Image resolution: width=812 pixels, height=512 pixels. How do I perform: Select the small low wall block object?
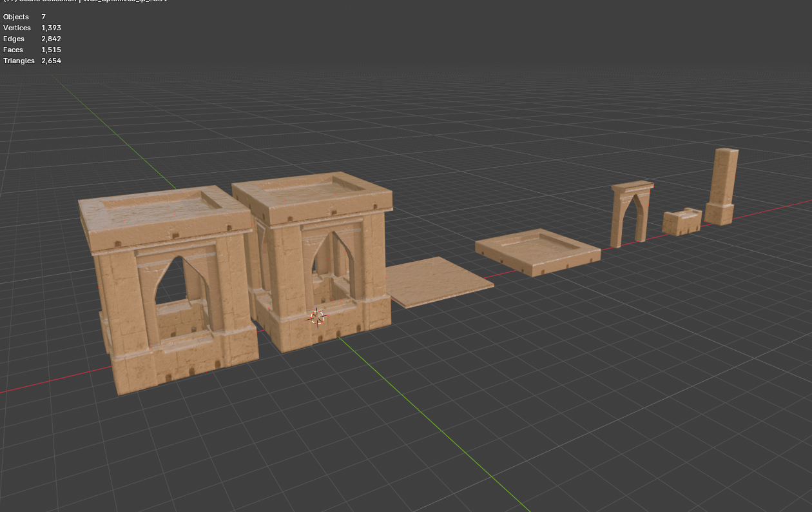pyautogui.click(x=682, y=221)
